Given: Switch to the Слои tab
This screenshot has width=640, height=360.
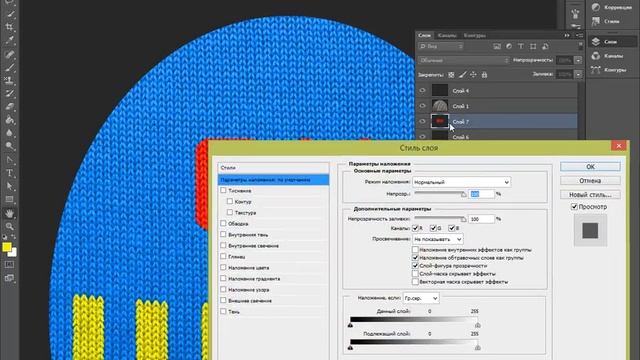Looking at the screenshot, I should coord(424,36).
